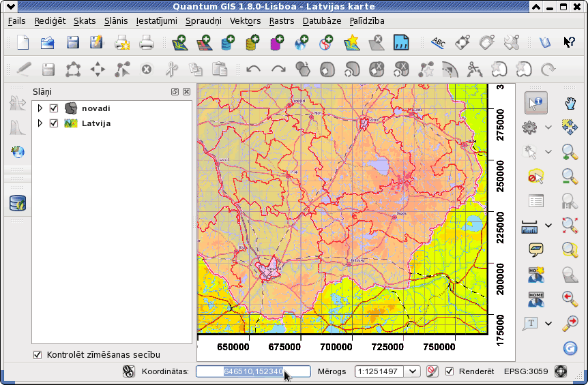Show saved bookmarks

click(535, 299)
